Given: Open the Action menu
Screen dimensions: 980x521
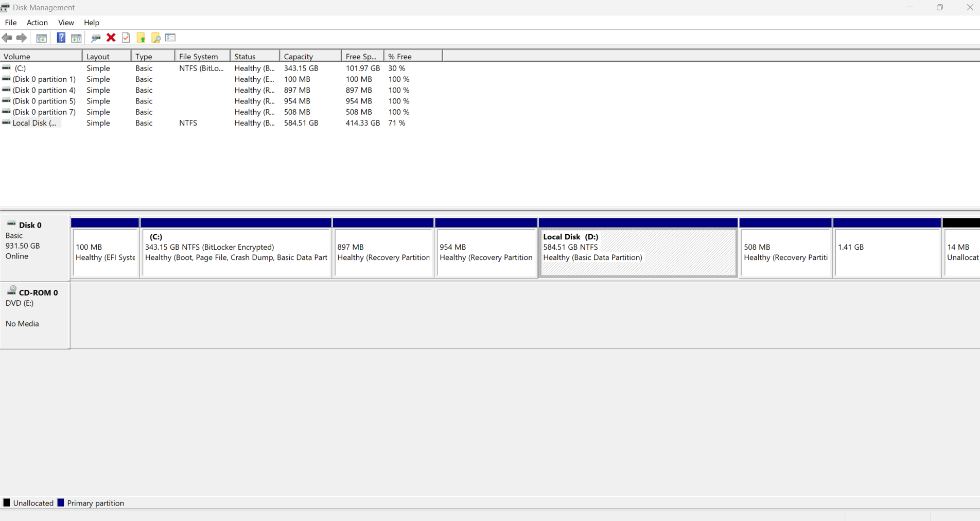Looking at the screenshot, I should tap(37, 23).
